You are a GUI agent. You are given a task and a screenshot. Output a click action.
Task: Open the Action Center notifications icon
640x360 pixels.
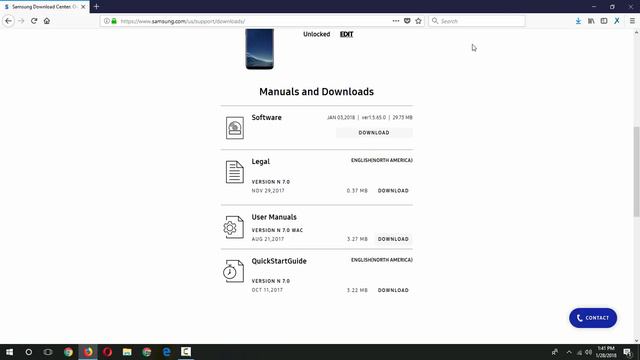point(627,352)
